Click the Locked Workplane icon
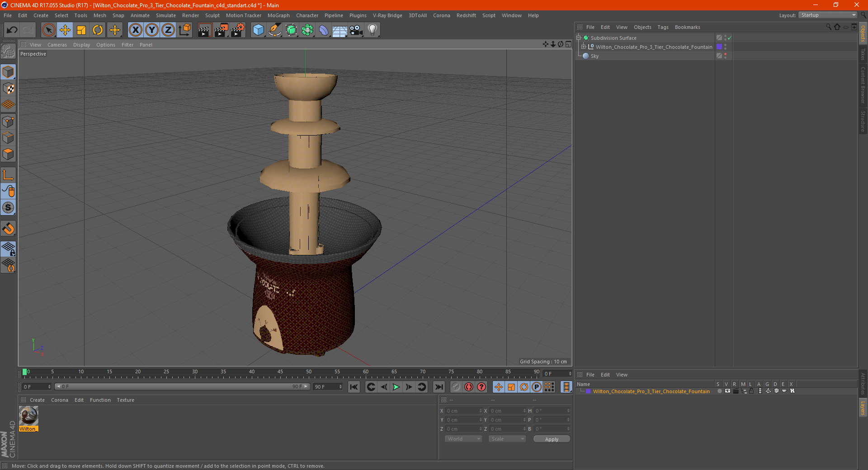The width and height of the screenshot is (868, 470). click(8, 249)
